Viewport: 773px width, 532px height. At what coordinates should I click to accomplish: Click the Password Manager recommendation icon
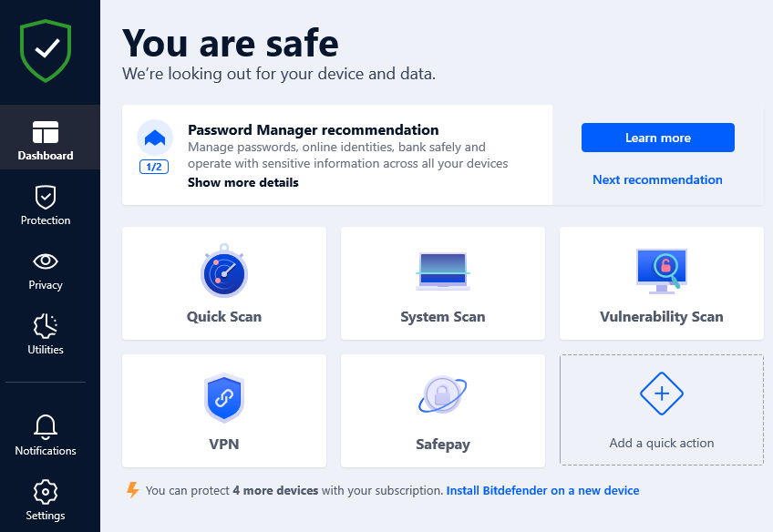click(x=155, y=138)
